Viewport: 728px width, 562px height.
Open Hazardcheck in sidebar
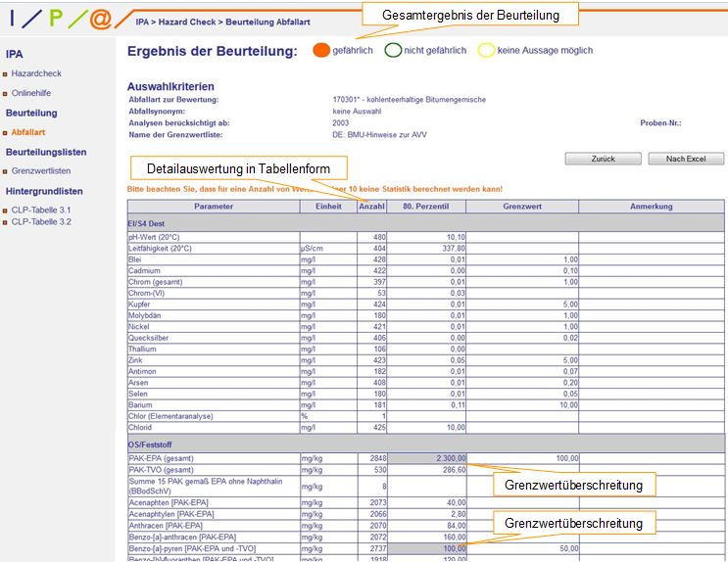36,73
